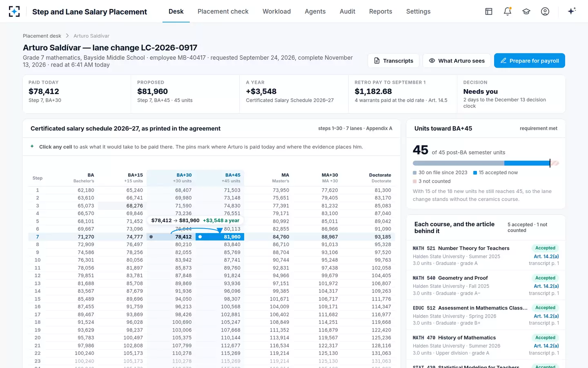This screenshot has width=588, height=368.
Task: Open the graduation cap learning icon
Action: pyautogui.click(x=526, y=11)
